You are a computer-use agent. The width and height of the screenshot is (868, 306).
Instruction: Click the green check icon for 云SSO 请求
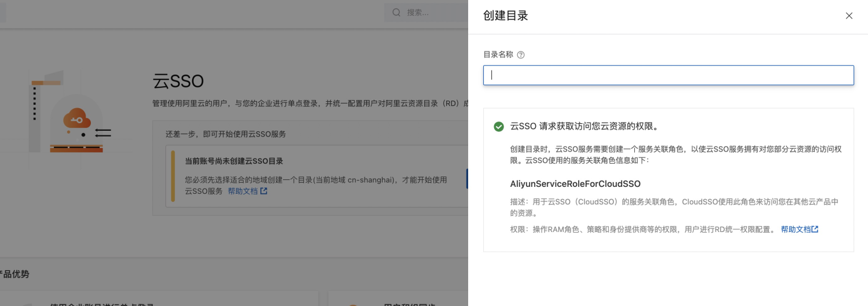[499, 127]
